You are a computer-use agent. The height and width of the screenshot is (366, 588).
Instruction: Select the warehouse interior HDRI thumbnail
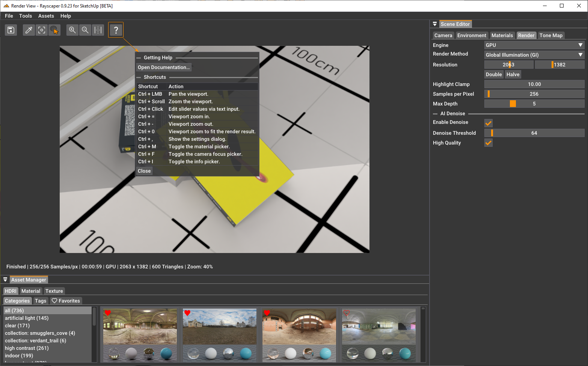(x=140, y=335)
